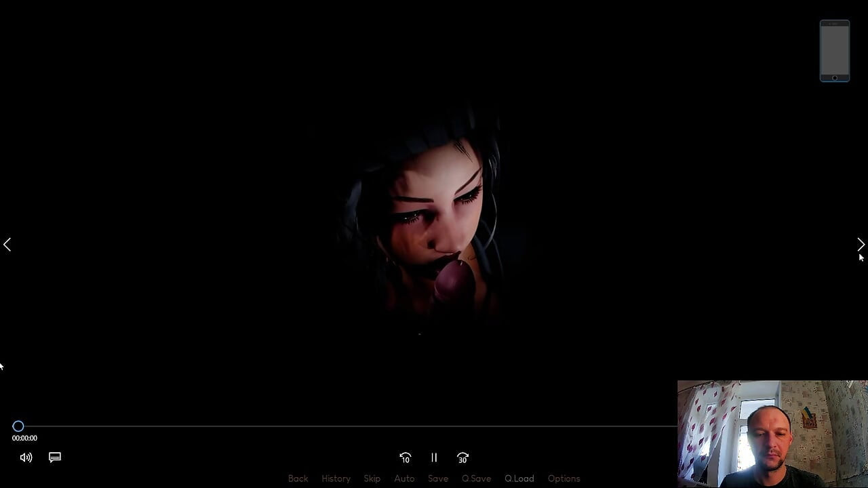Skip forward 30 seconds
Viewport: 868px width, 488px height.
click(462, 458)
